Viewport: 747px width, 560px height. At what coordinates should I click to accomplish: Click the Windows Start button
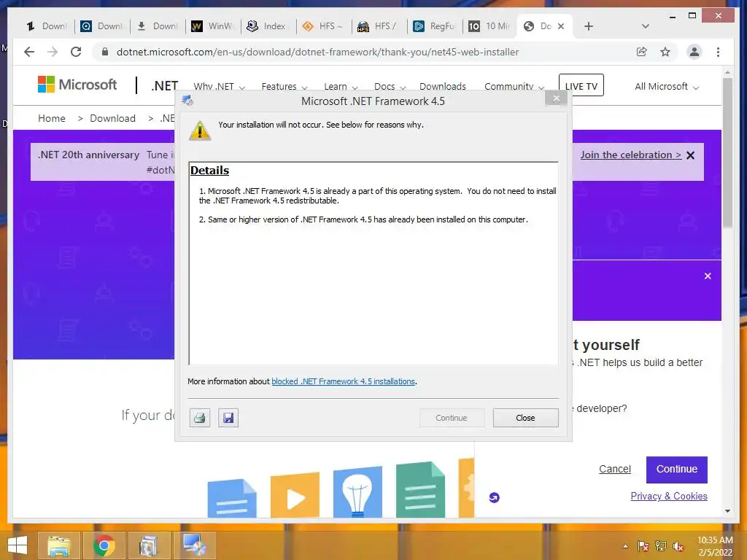click(18, 545)
